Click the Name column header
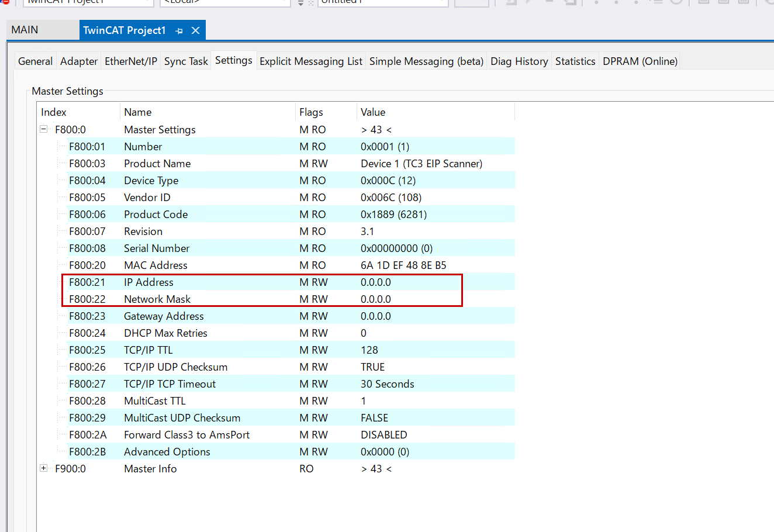774x532 pixels. pos(138,112)
